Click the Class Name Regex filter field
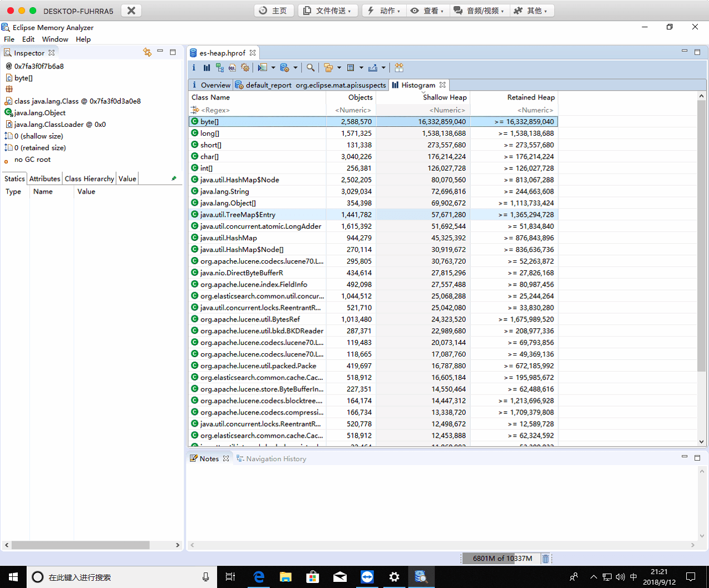This screenshot has width=709, height=588. click(x=257, y=110)
